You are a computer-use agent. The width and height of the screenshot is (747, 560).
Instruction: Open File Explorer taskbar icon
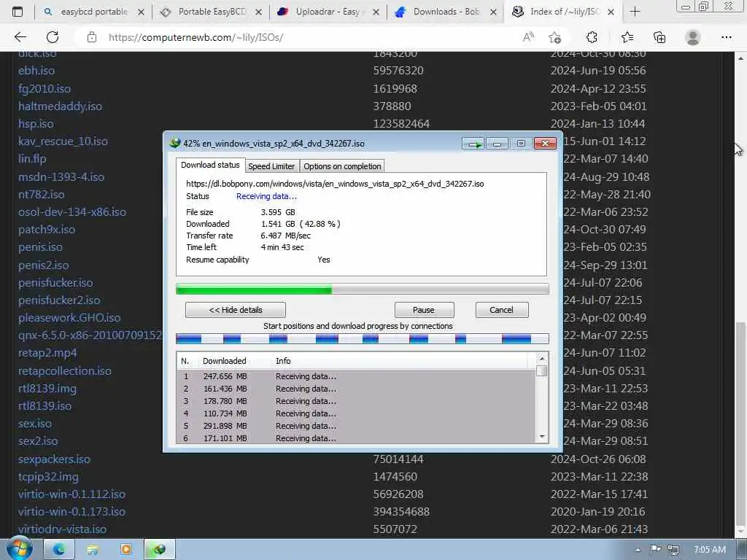93,550
